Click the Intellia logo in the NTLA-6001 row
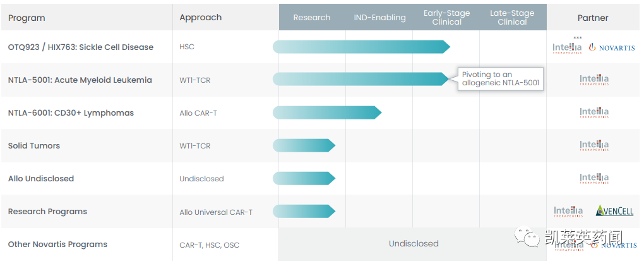Image resolution: width=644 pixels, height=266 pixels. (x=594, y=113)
